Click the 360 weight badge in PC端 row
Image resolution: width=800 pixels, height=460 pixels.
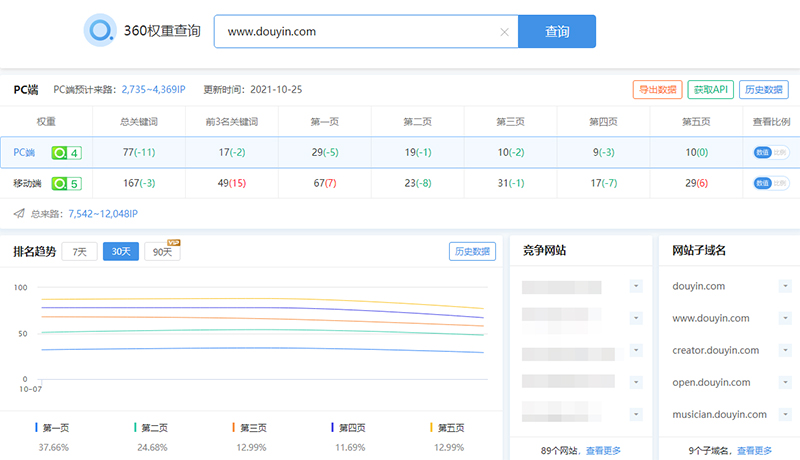click(66, 152)
